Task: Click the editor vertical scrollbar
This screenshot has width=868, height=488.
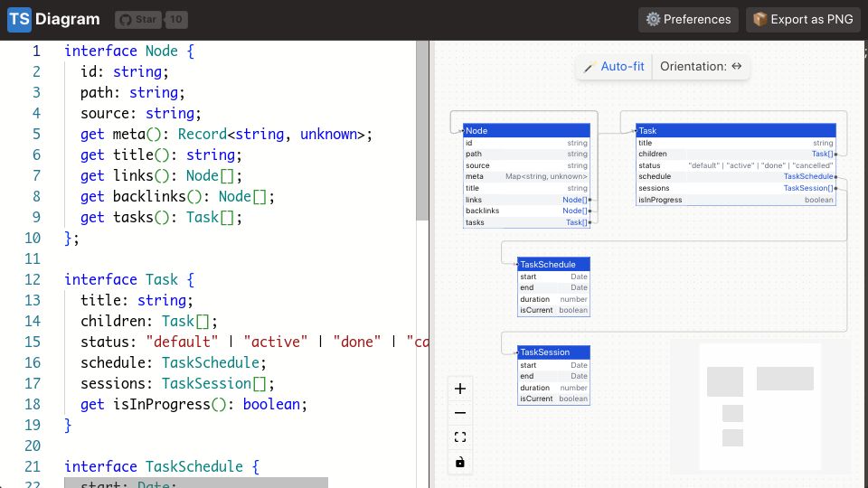Action: pos(422,130)
